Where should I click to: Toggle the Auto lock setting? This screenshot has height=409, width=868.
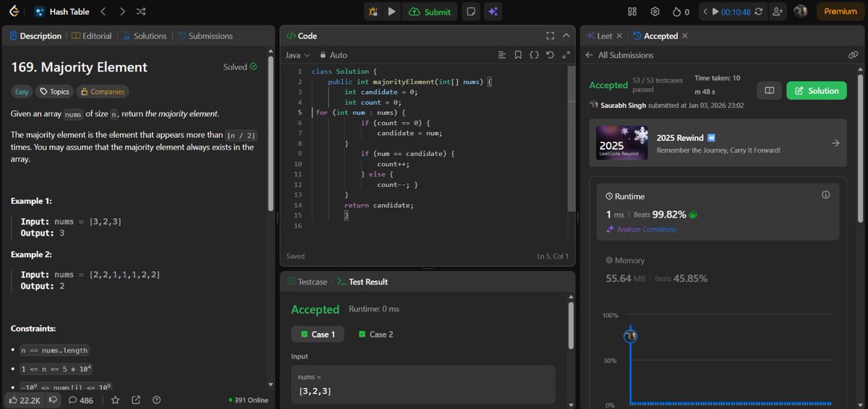tap(333, 55)
